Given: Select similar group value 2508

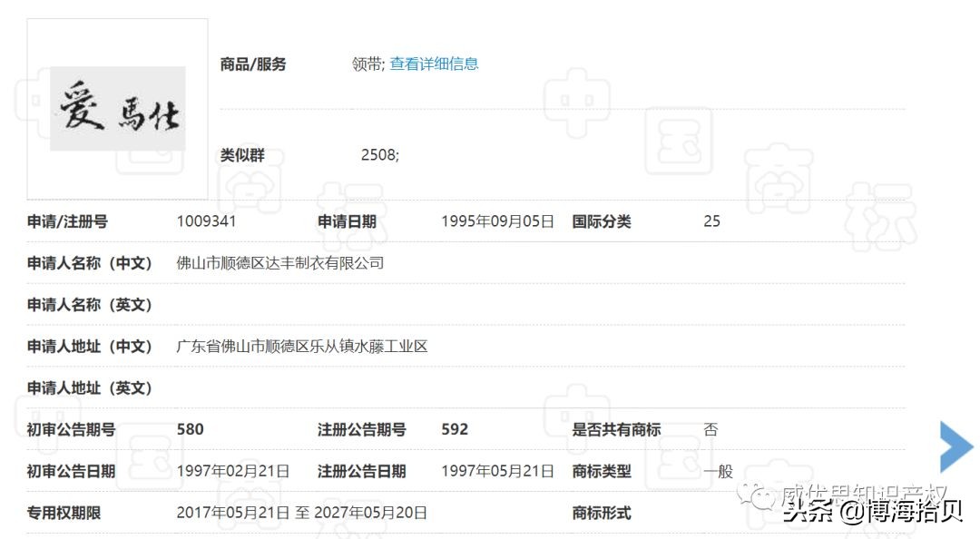Looking at the screenshot, I should click(378, 154).
